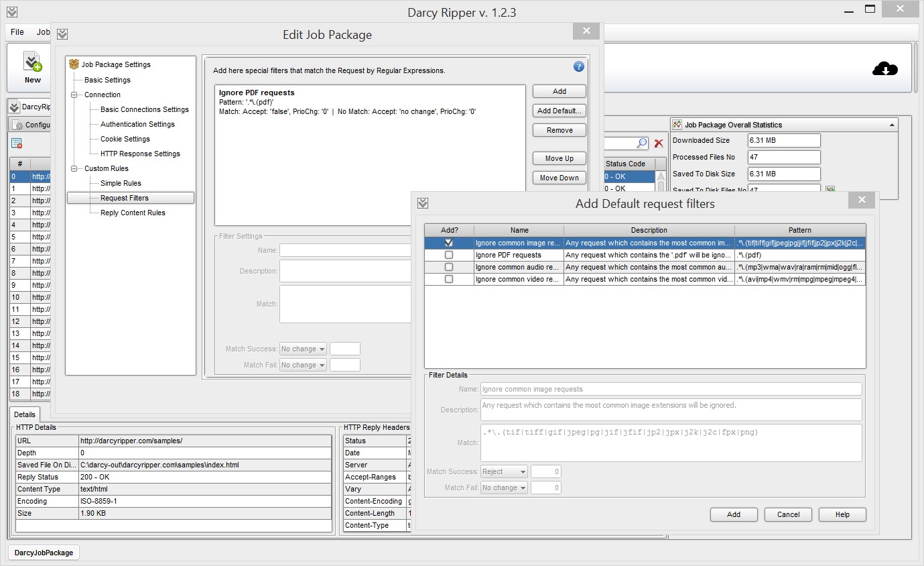Click the red X clear filter icon

coord(659,144)
